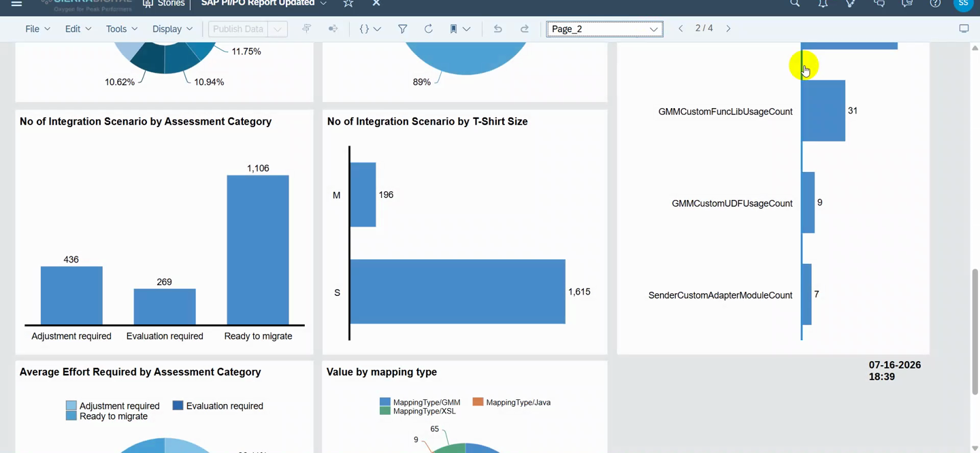Open the Page_2 page selector combo box
Screen dimensions: 980x453
pyautogui.click(x=604, y=29)
